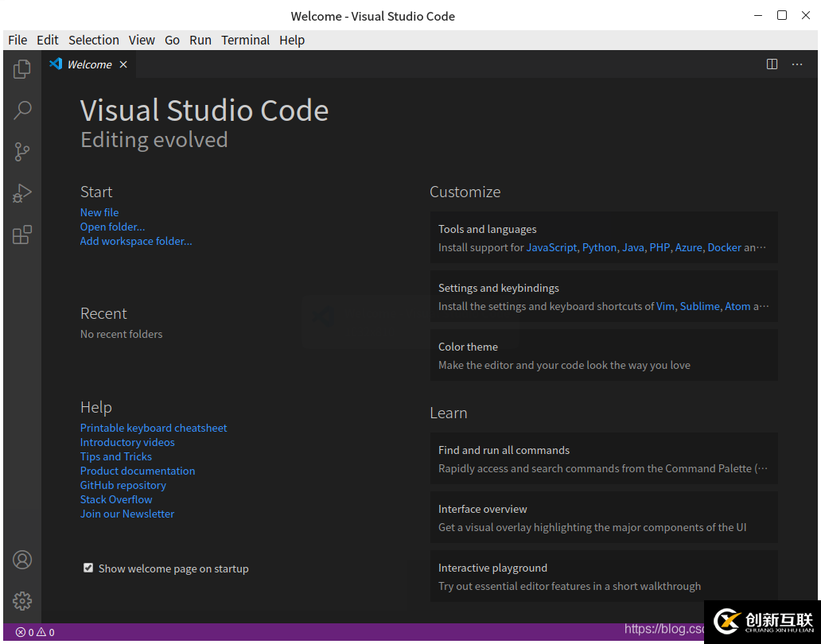Click Join our Newsletter link
The image size is (821, 644).
(x=127, y=514)
